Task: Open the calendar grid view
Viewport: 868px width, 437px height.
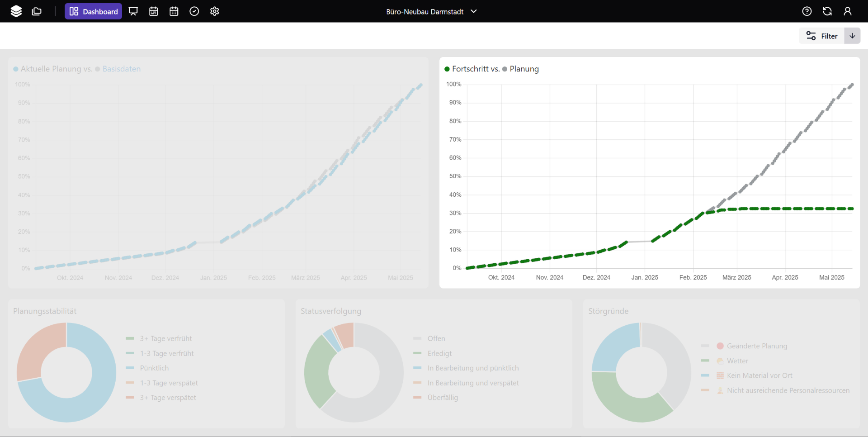Action: point(174,11)
